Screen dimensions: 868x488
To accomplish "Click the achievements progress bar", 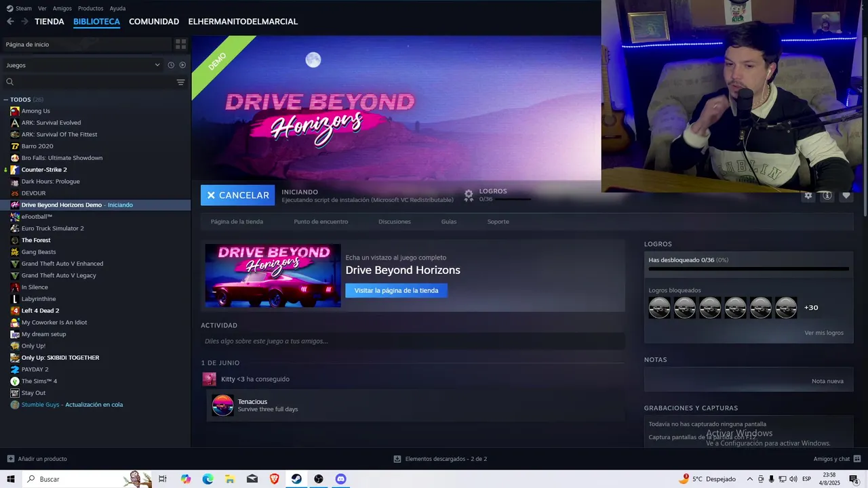I will click(749, 269).
